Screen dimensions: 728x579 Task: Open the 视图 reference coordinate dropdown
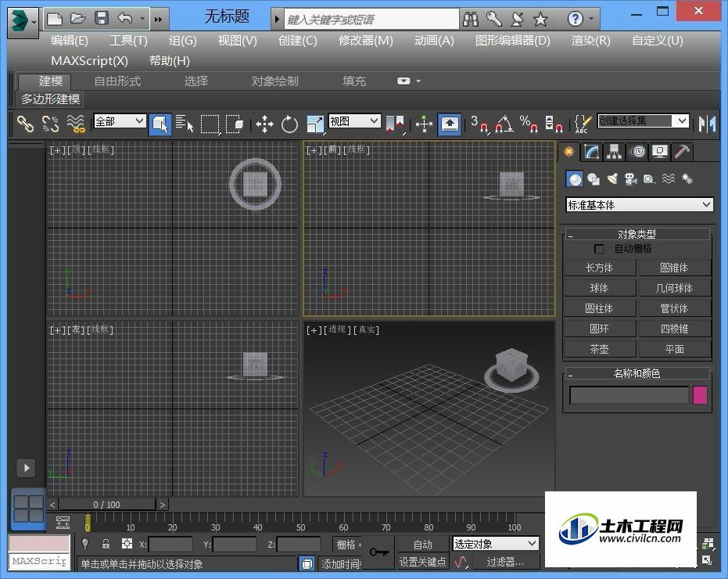tap(355, 121)
